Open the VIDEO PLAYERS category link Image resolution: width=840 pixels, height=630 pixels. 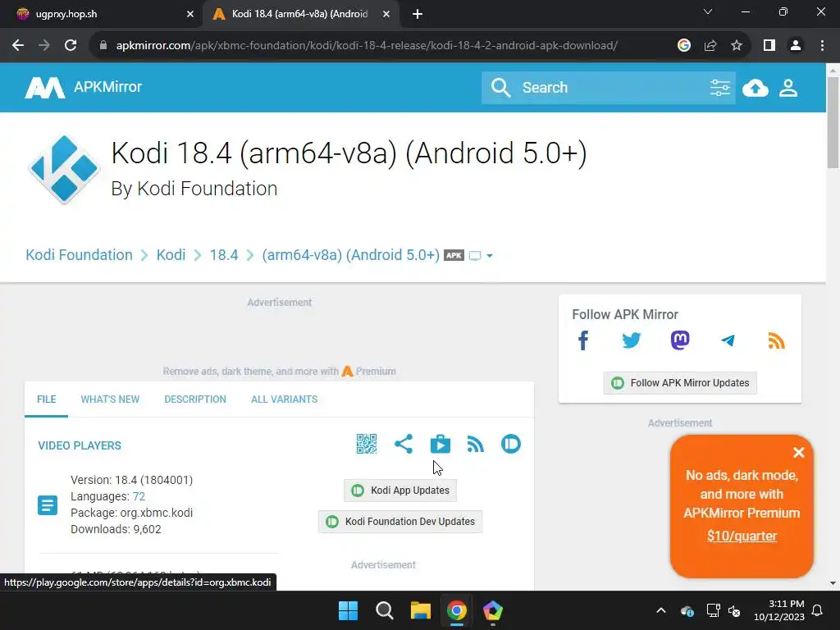click(80, 445)
